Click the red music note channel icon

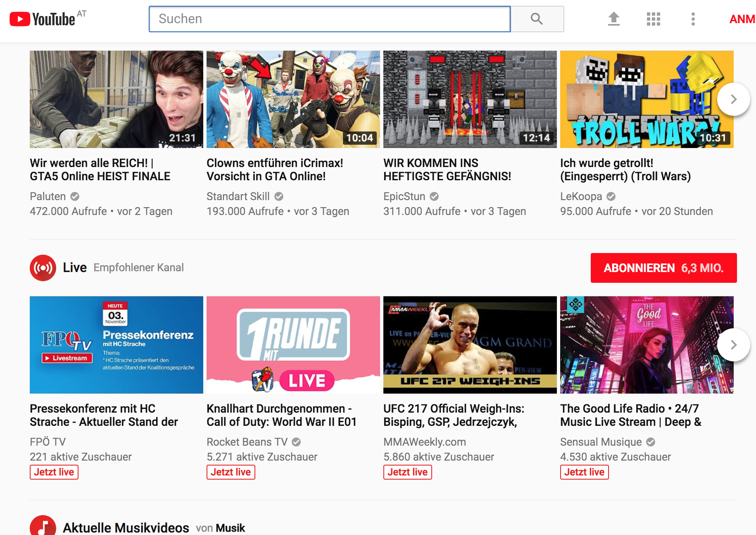(43, 526)
